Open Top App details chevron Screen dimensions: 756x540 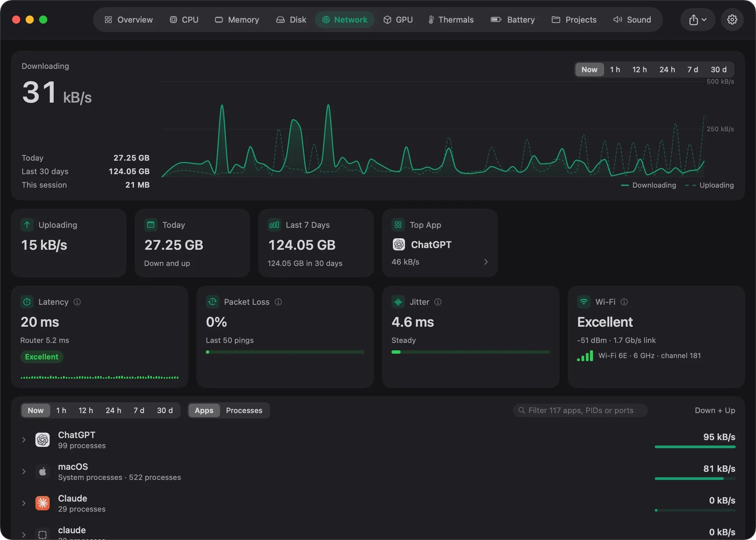(486, 262)
